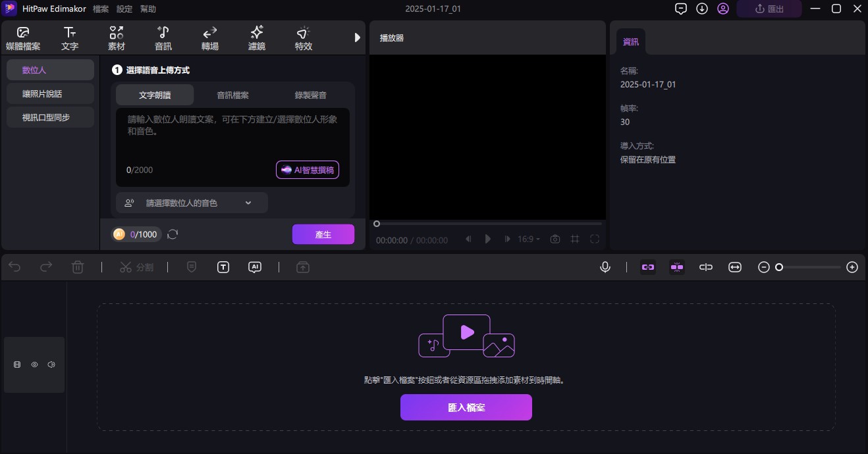Take a snapshot of the preview
Image resolution: width=868 pixels, height=454 pixels.
555,240
